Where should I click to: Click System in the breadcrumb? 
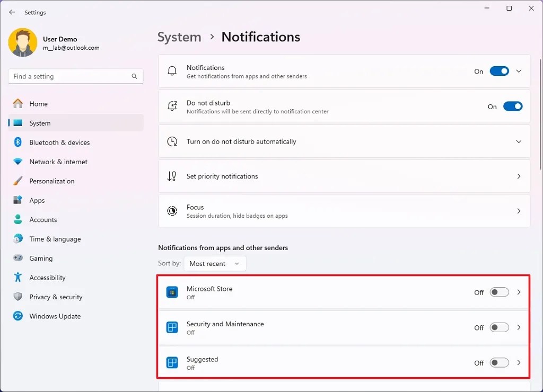179,37
